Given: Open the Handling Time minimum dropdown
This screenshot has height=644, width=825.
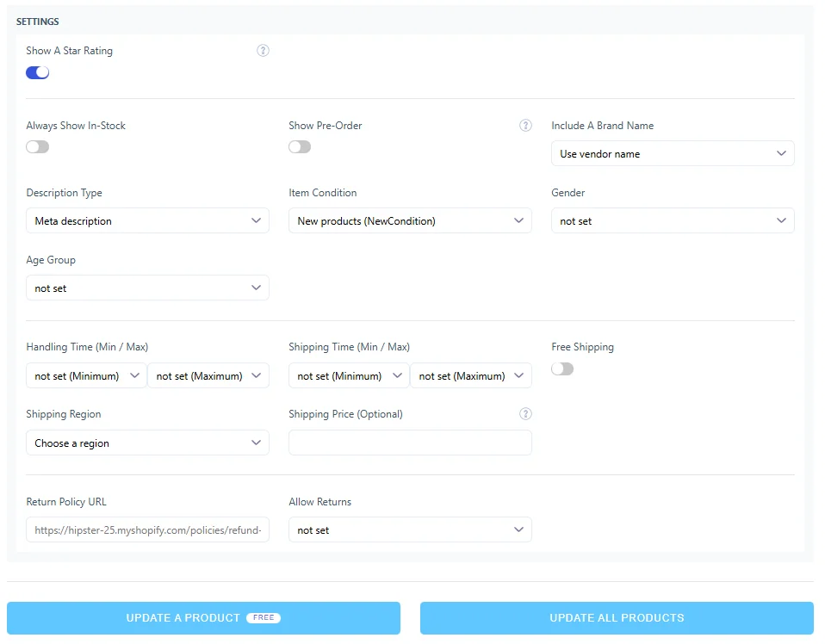Looking at the screenshot, I should 85,375.
